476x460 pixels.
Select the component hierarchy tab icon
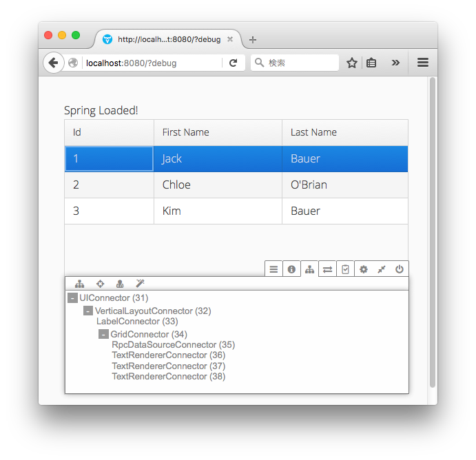tap(309, 269)
